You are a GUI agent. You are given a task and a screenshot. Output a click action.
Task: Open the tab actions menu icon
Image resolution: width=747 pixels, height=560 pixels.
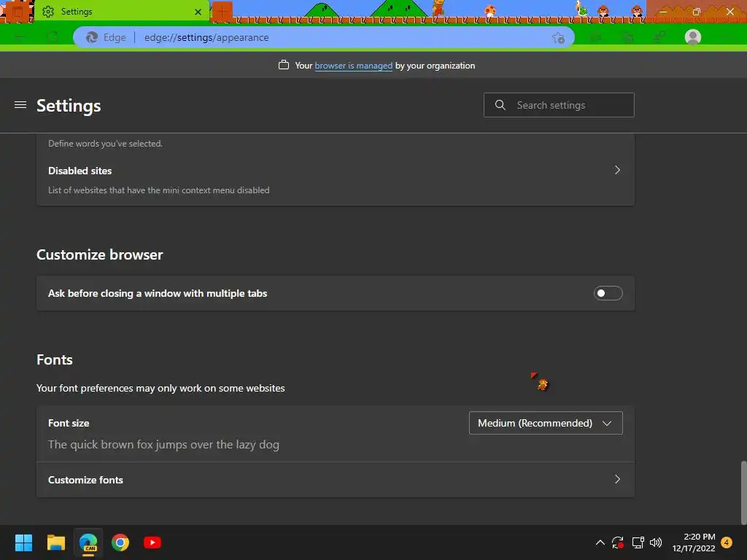18,12
